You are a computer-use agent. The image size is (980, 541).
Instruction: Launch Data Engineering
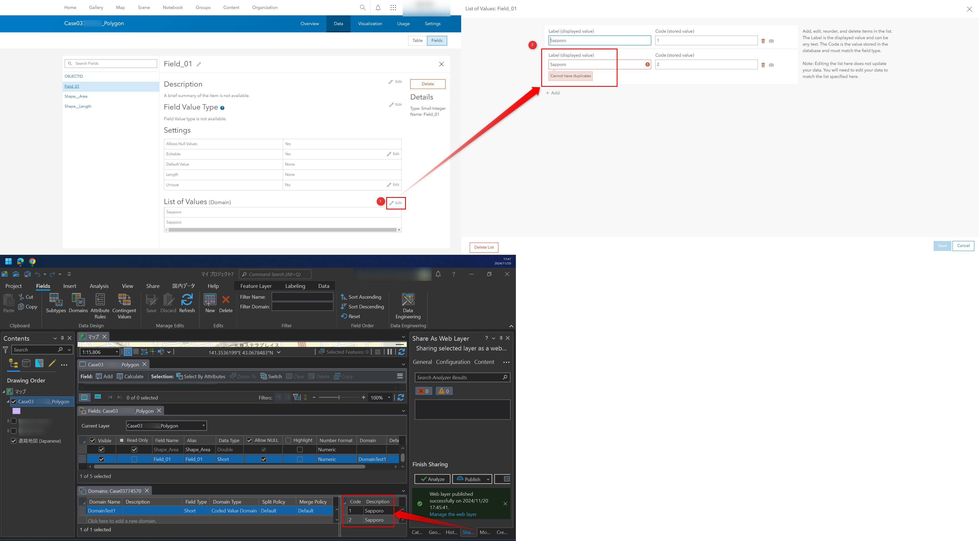pos(408,304)
